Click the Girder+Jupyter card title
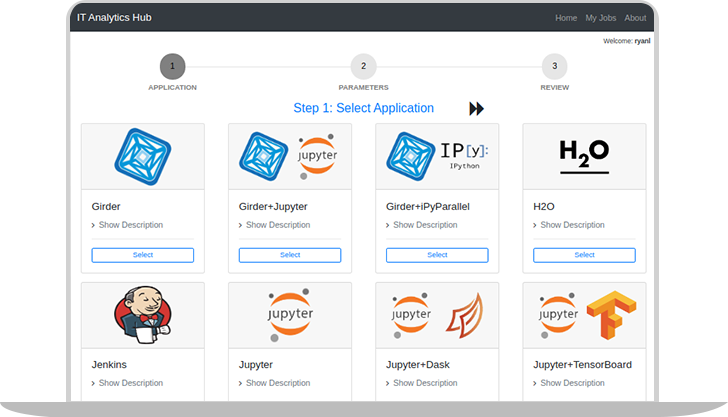728x417 pixels. pos(273,207)
